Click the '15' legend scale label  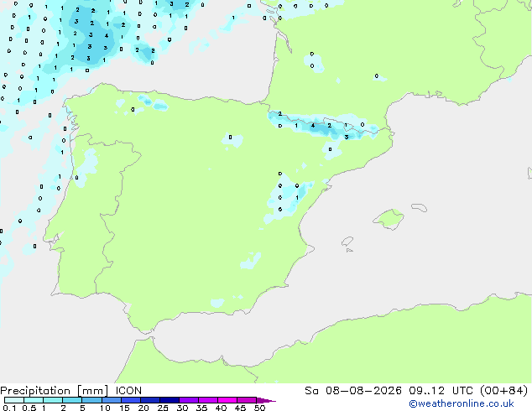coord(124,408)
